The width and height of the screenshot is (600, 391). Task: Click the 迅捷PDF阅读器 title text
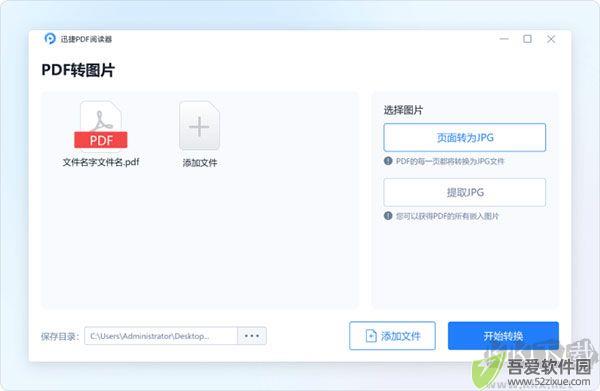pyautogui.click(x=86, y=39)
